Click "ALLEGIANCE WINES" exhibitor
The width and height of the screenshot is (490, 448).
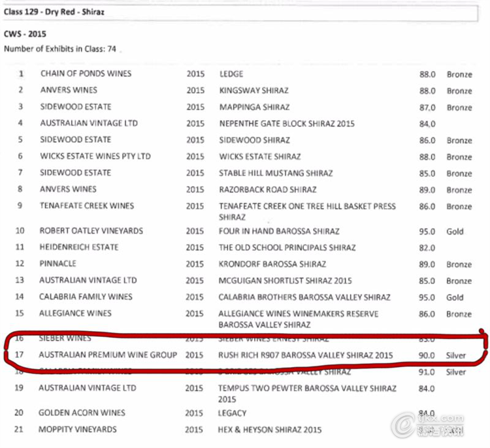(x=75, y=313)
